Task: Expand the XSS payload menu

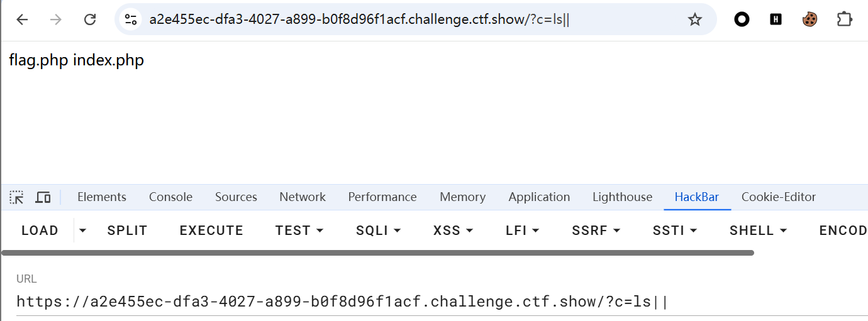Action: (453, 231)
